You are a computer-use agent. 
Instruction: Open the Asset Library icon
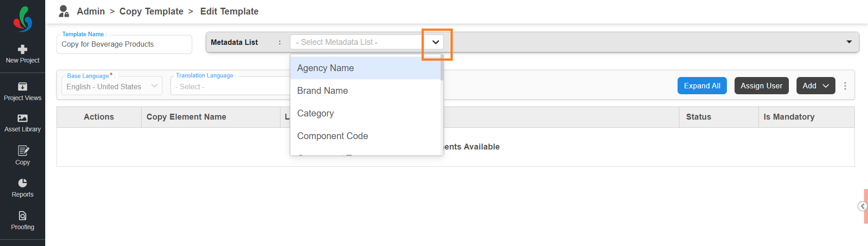tap(23, 118)
